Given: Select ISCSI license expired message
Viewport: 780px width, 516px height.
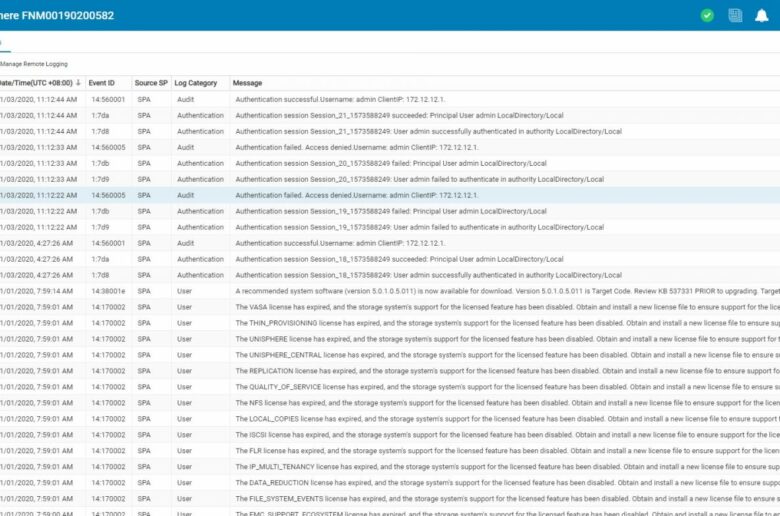Looking at the screenshot, I should tap(507, 435).
